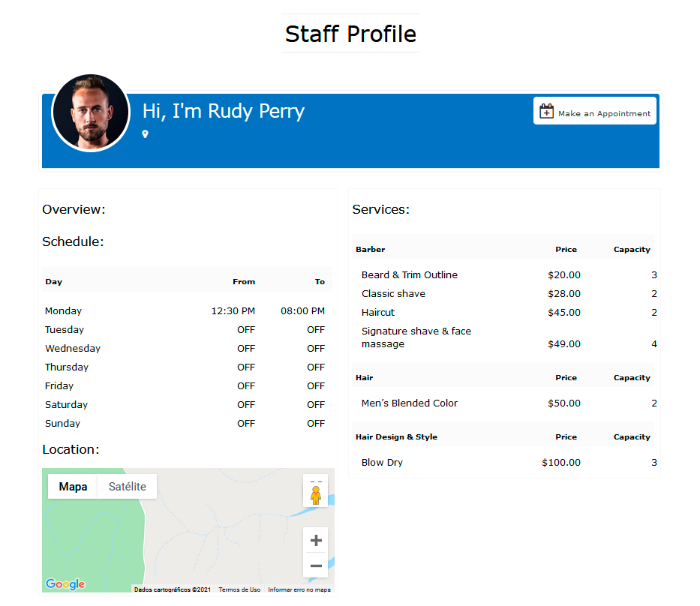The width and height of the screenshot is (700, 606).
Task: Select the Classic shave service
Action: click(393, 294)
